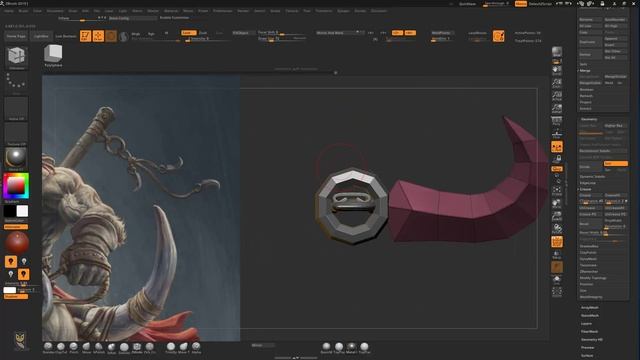The image size is (640, 360).
Task: Expand the NanoMesh section
Action: 590,316
